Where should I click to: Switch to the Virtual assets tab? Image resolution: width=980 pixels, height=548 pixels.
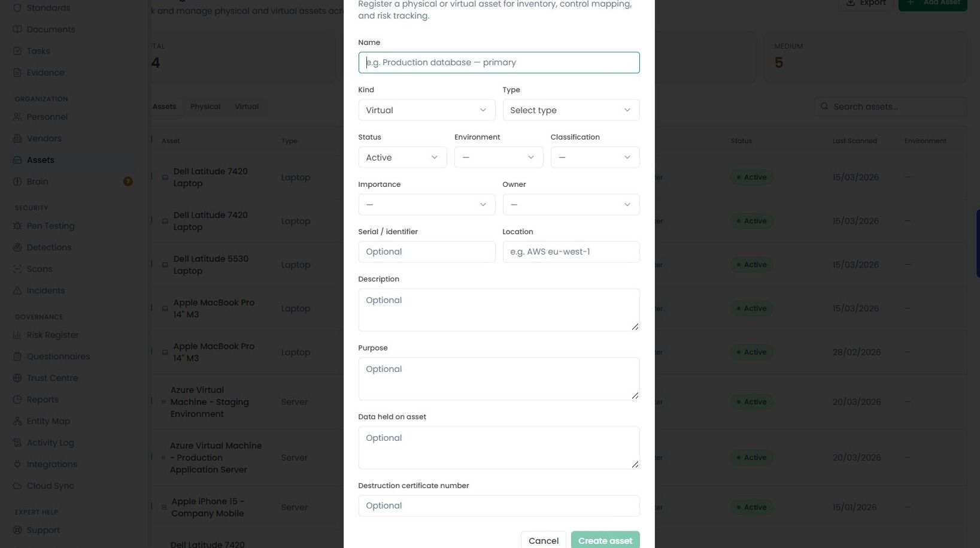pos(247,107)
